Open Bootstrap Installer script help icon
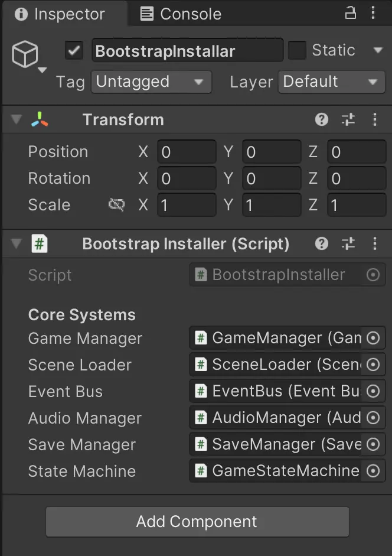Viewport: 392px width, 556px height. (x=322, y=243)
